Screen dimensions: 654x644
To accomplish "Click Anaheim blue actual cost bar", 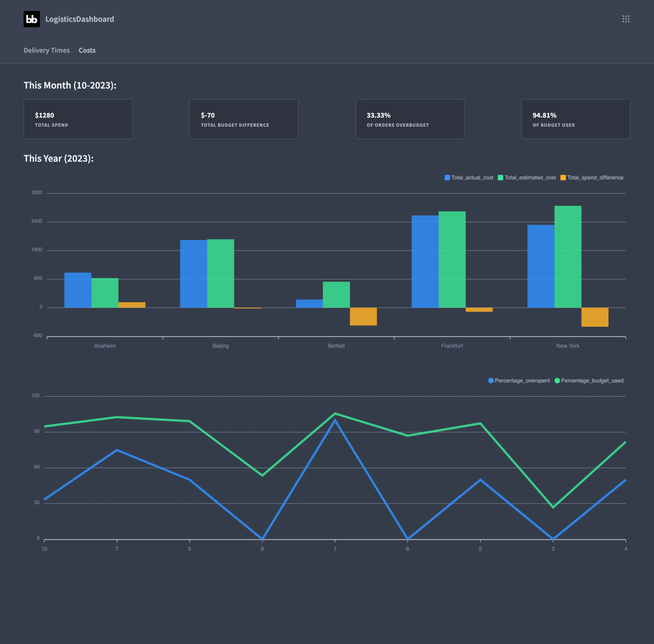I will tap(78, 290).
